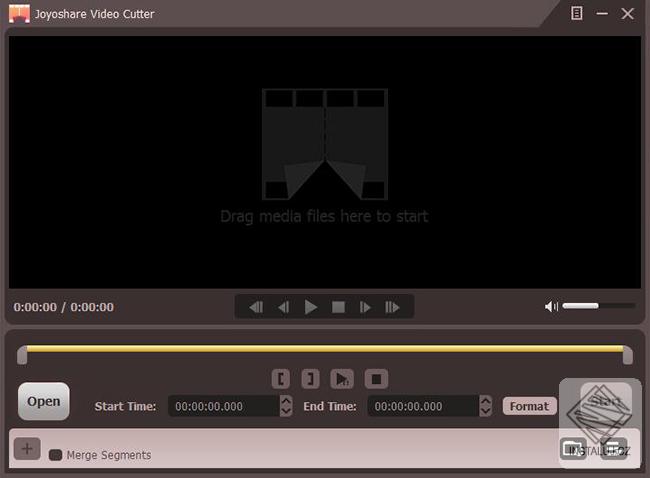Preview the selected segment

(342, 379)
